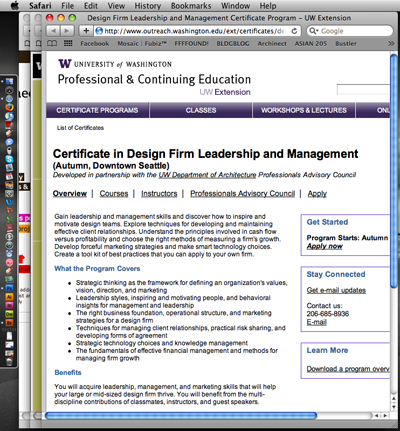400x431 pixels.
Task: Go forward with Safari's forward arrow
Action: click(x=67, y=31)
